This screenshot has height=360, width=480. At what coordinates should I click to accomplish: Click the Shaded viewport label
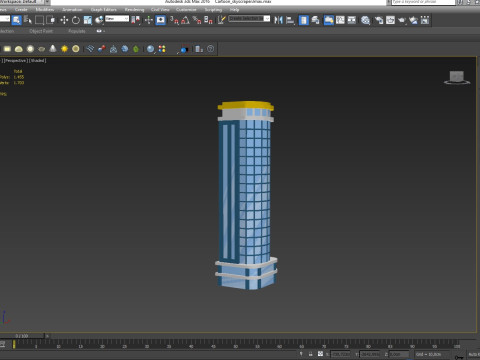click(37, 61)
